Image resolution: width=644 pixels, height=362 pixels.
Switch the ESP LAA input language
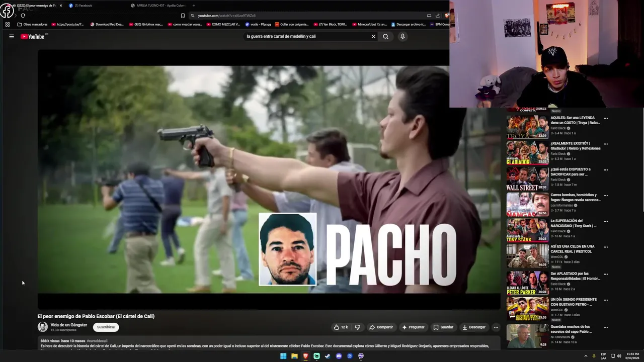tap(604, 356)
